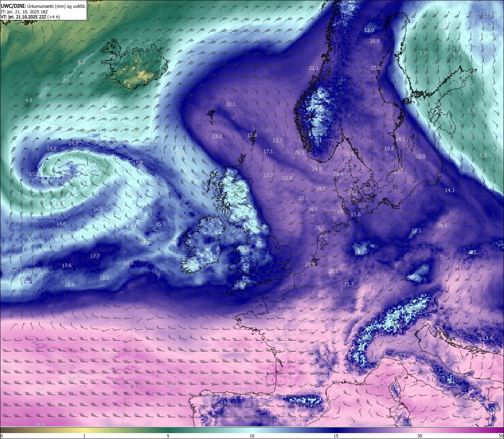Click the 18.8 value label
The width and height of the screenshot is (504, 439).
tap(389, 149)
